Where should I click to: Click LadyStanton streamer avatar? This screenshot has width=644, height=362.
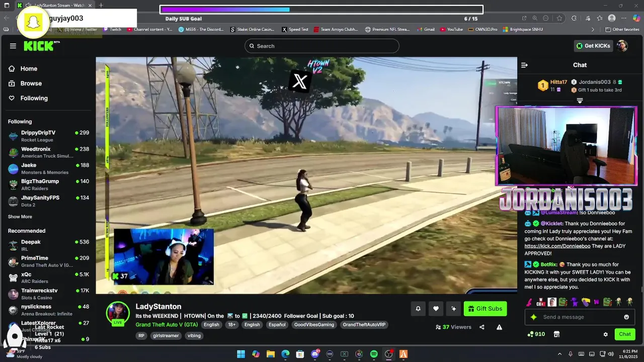[x=118, y=313]
